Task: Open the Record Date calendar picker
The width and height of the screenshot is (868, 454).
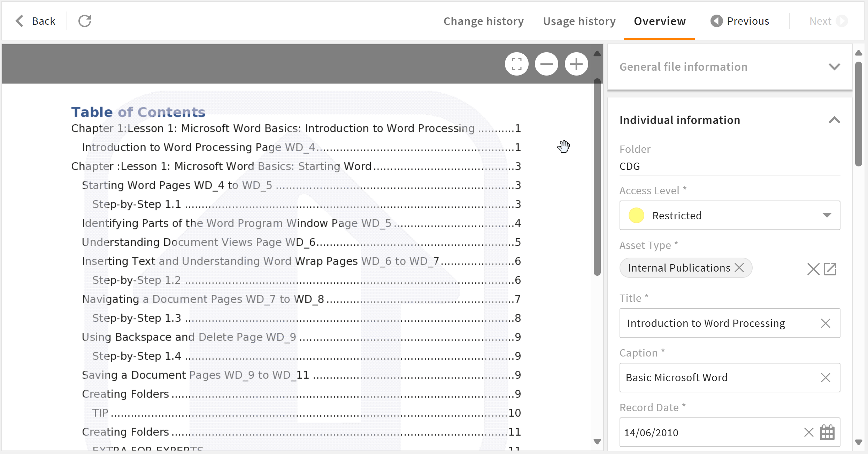Action: pos(827,432)
